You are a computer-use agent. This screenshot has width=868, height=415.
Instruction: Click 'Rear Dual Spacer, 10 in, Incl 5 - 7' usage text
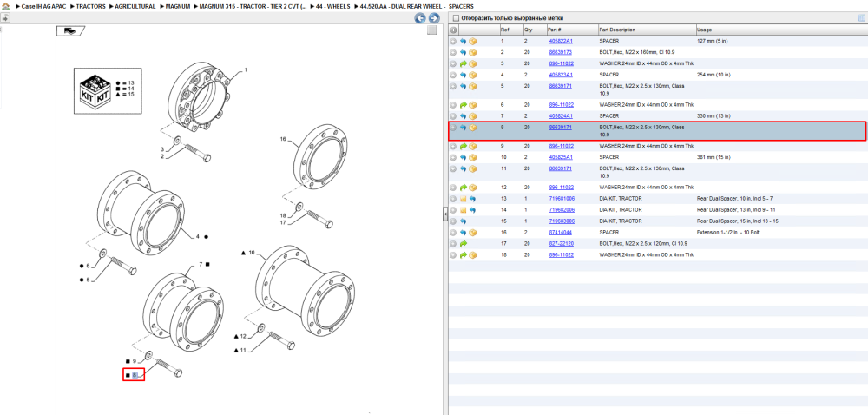click(736, 199)
